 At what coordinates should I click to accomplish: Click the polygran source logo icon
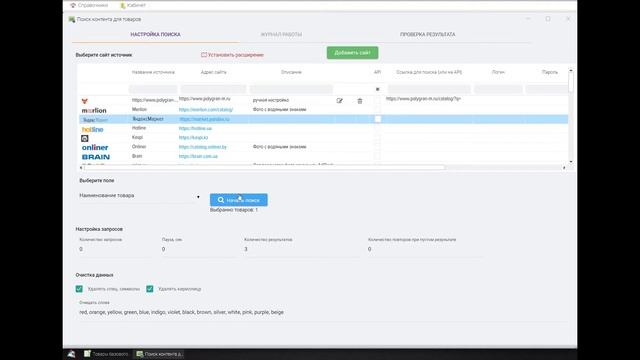(x=84, y=101)
